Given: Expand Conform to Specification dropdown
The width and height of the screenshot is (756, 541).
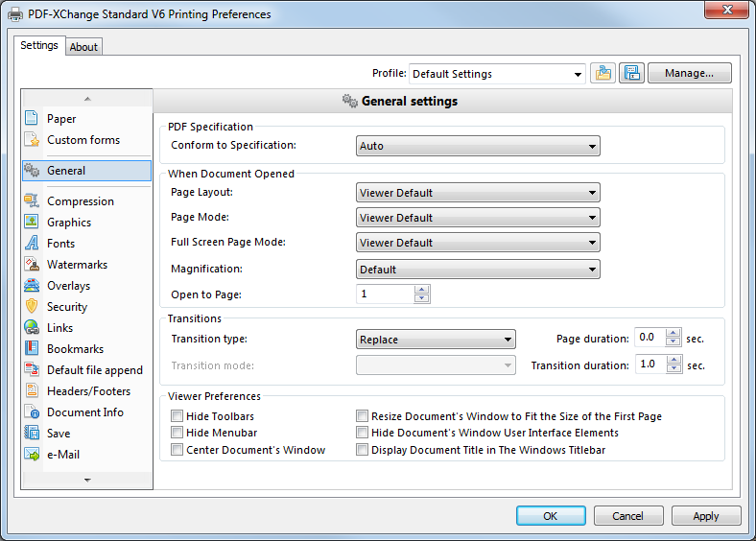Looking at the screenshot, I should click(x=478, y=146).
